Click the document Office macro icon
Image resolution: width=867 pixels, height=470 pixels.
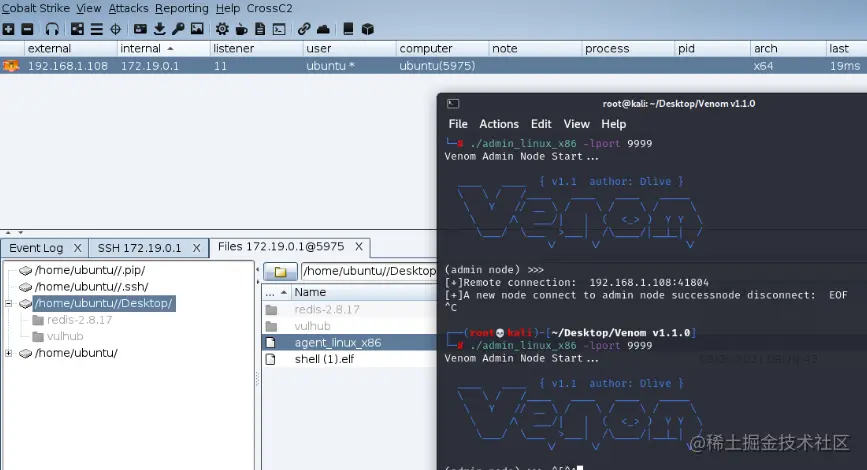[260, 29]
